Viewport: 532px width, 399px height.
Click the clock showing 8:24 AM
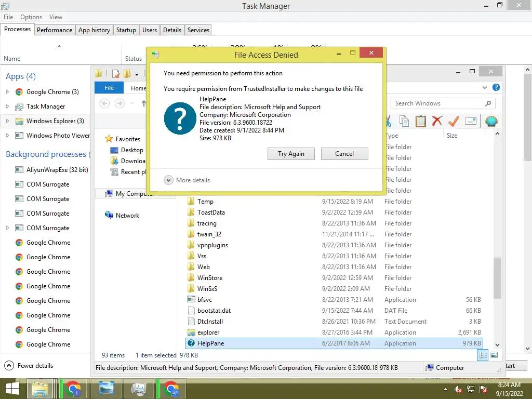click(509, 385)
